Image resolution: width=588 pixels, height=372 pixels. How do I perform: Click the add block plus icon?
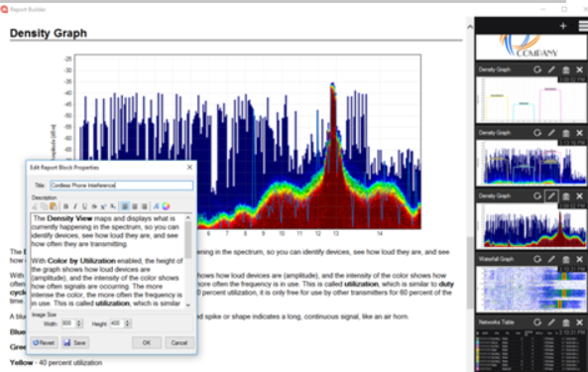click(563, 26)
